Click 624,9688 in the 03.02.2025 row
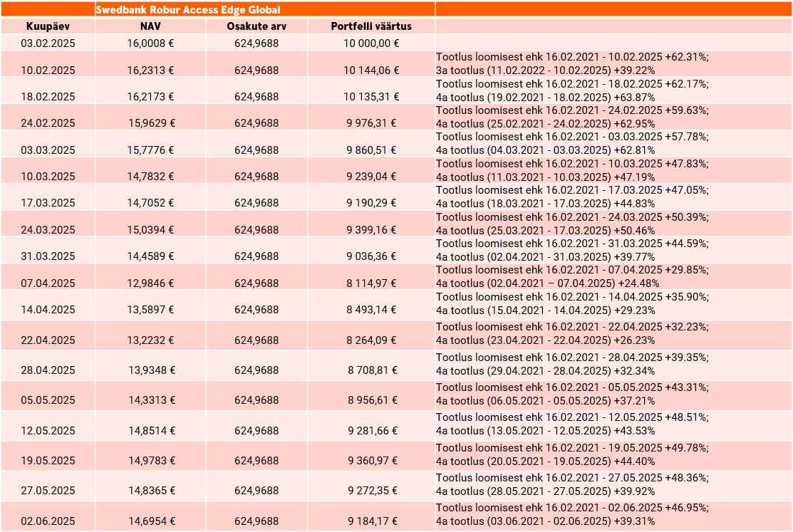 click(x=256, y=43)
